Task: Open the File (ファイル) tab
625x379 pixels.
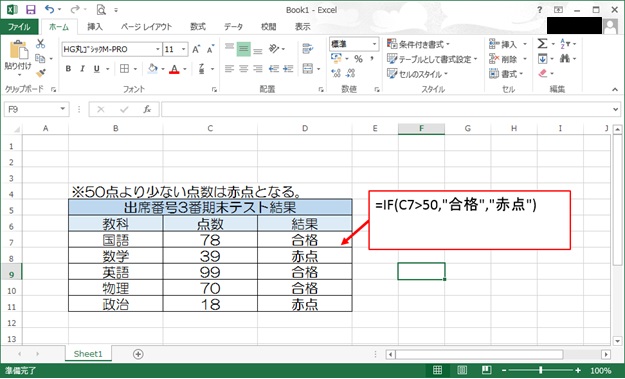Action: 19,27
